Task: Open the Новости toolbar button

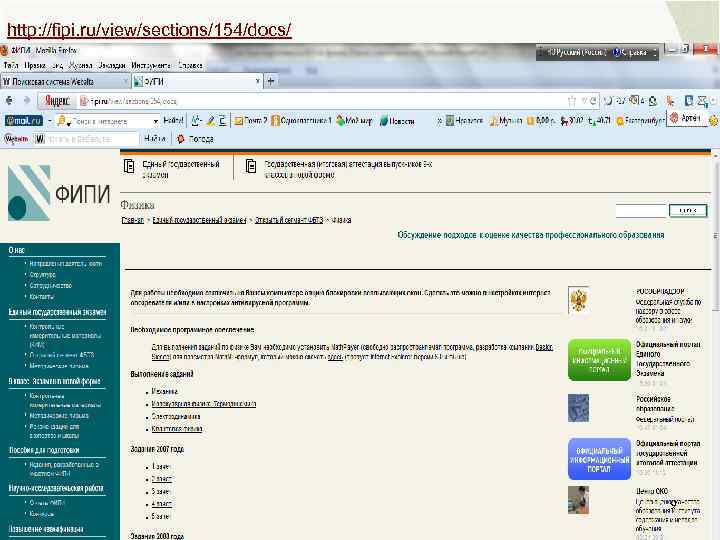Action: (x=397, y=121)
